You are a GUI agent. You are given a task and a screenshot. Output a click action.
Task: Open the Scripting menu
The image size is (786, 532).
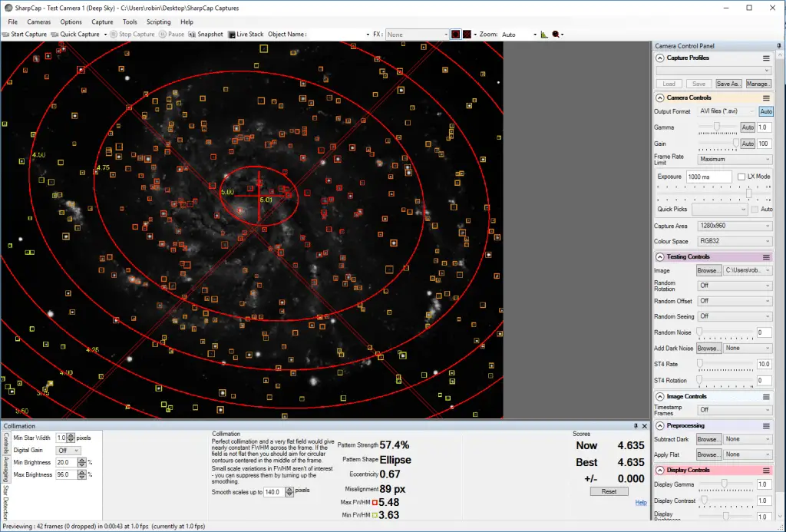click(x=158, y=21)
